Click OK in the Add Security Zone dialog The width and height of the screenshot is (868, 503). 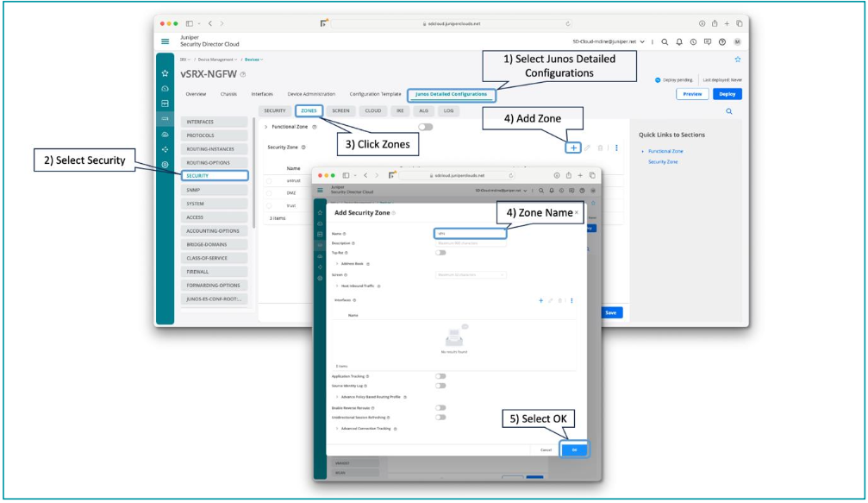pos(574,450)
